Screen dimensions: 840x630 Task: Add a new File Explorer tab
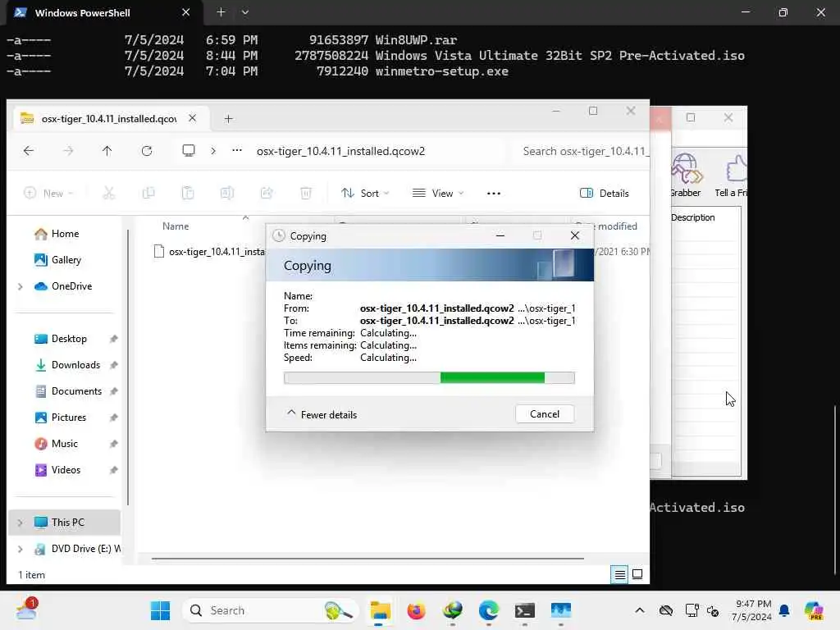[229, 119]
